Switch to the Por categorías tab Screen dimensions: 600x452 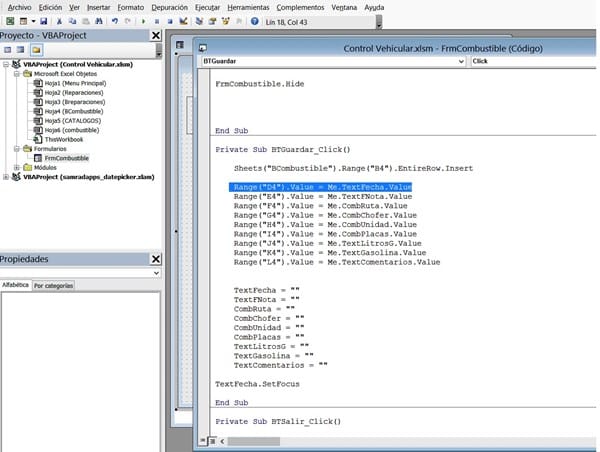[54, 285]
